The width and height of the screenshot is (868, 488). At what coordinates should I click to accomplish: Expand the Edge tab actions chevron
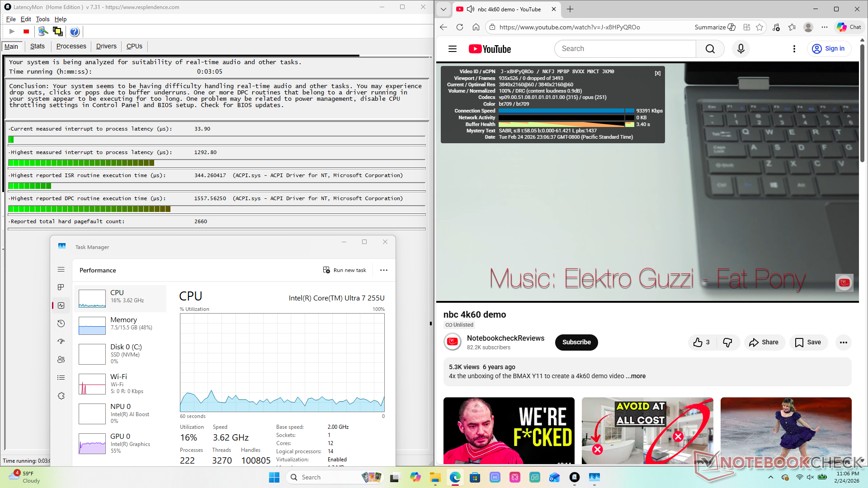(443, 9)
